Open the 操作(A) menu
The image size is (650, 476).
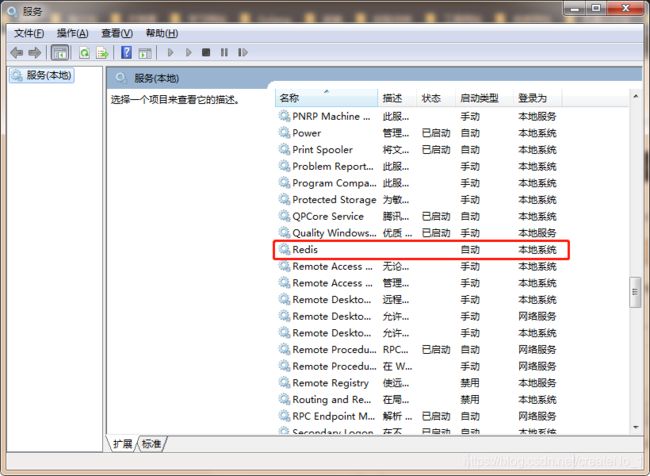(73, 33)
